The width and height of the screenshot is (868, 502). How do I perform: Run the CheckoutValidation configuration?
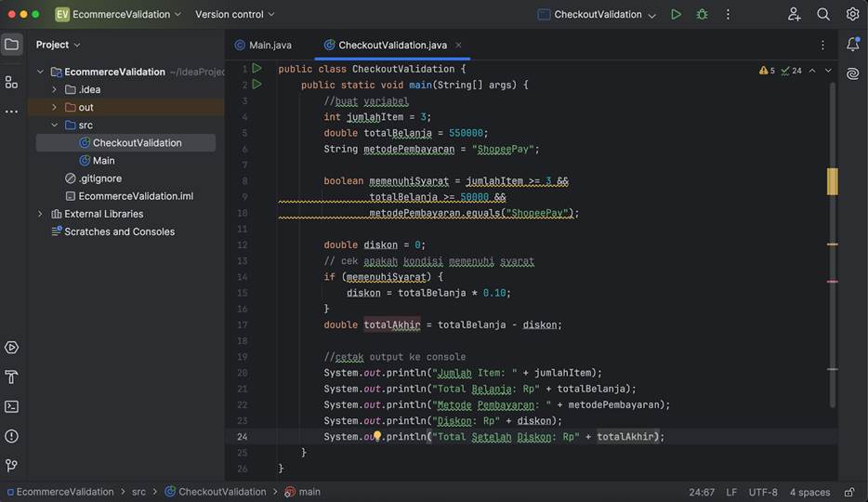click(x=676, y=15)
